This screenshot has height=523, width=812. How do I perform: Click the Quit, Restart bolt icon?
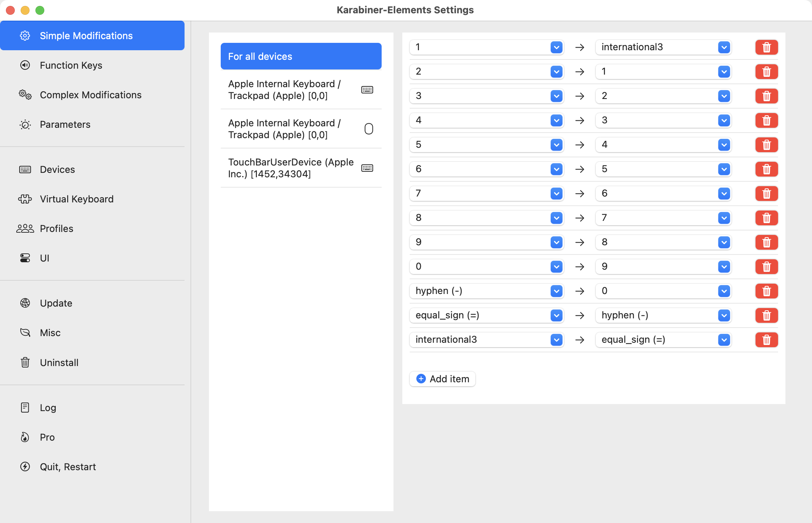25,467
